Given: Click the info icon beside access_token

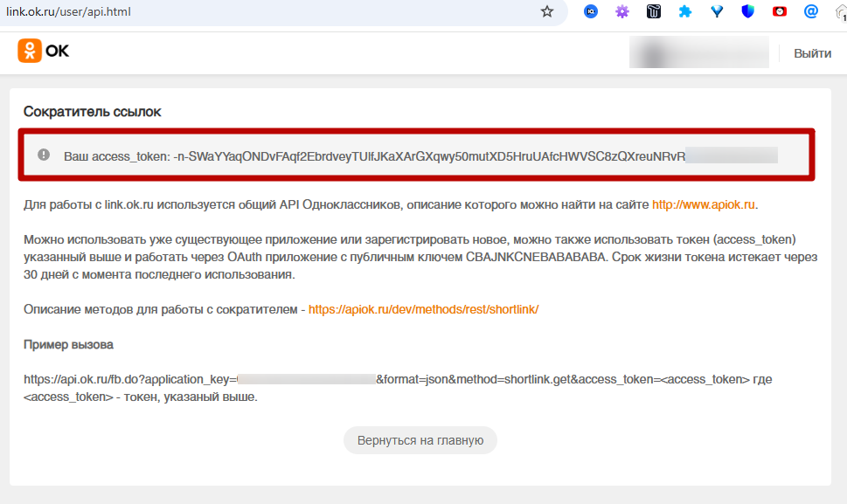Looking at the screenshot, I should (44, 155).
